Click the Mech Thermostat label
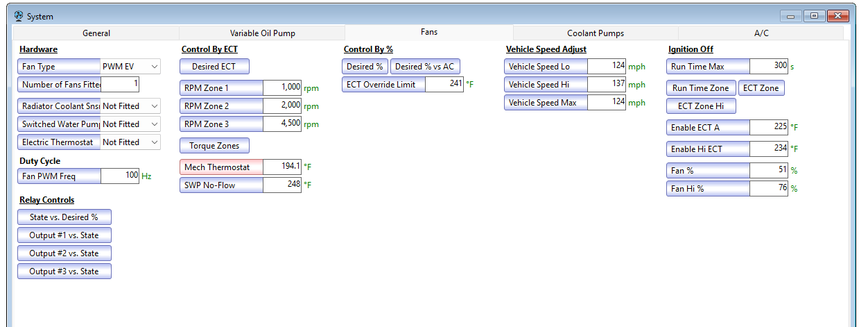The width and height of the screenshot is (868, 327). pos(222,167)
